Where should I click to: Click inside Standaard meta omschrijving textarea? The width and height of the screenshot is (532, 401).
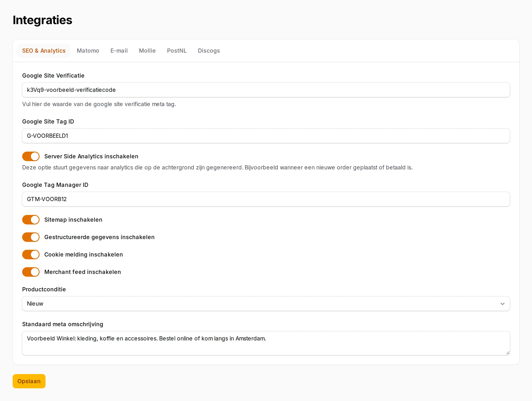[x=266, y=343]
